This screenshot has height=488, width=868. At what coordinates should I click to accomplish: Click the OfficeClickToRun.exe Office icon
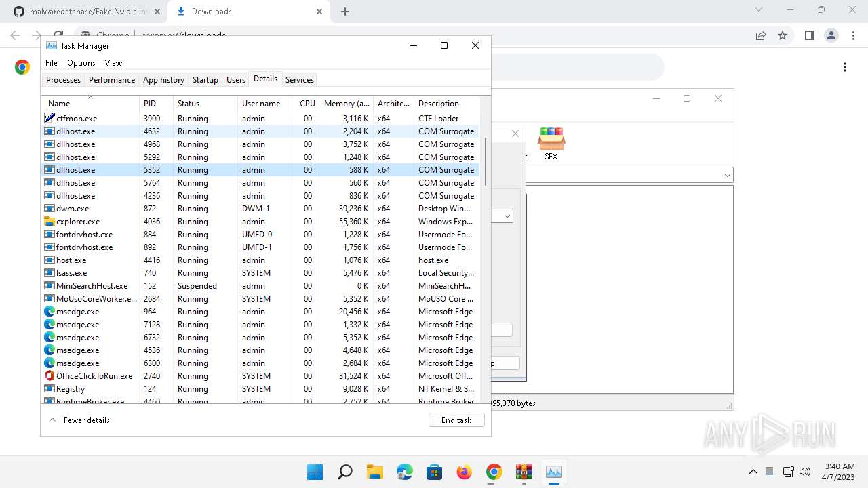[50, 376]
